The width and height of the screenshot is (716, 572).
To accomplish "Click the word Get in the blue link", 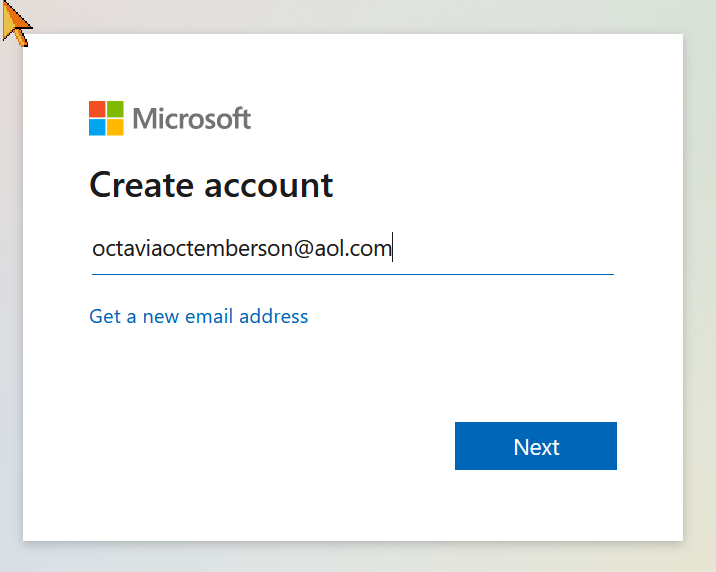I will (x=105, y=316).
